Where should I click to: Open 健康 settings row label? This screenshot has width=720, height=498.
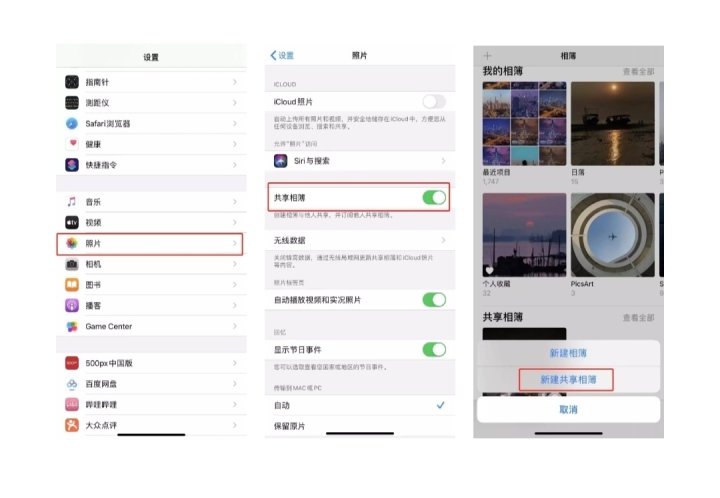click(93, 144)
